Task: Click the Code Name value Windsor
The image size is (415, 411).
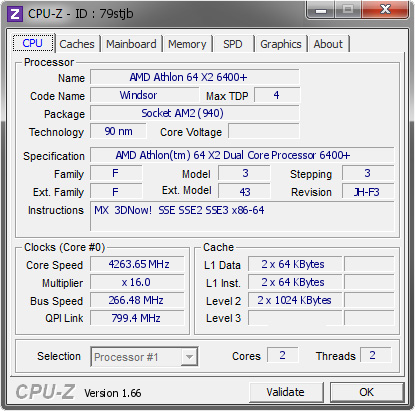Action: click(x=145, y=95)
